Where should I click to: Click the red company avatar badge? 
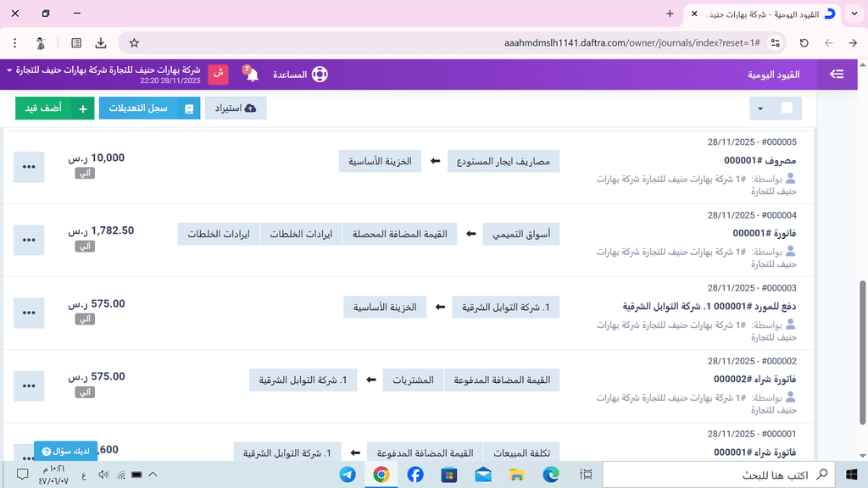click(218, 75)
